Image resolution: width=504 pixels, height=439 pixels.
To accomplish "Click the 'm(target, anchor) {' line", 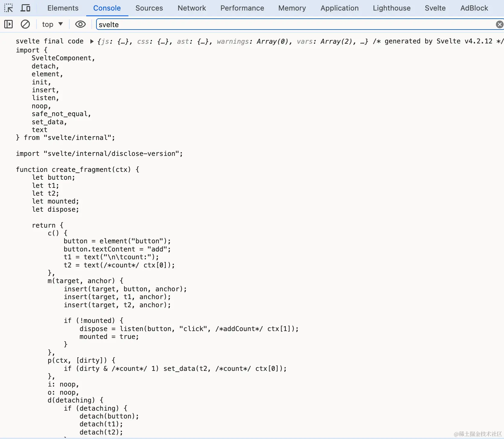I will pyautogui.click(x=86, y=281).
